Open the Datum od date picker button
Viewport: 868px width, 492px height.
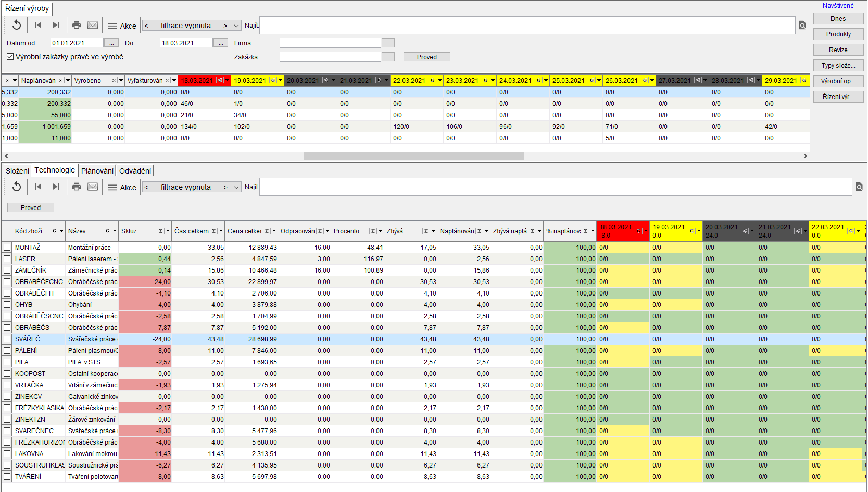111,43
